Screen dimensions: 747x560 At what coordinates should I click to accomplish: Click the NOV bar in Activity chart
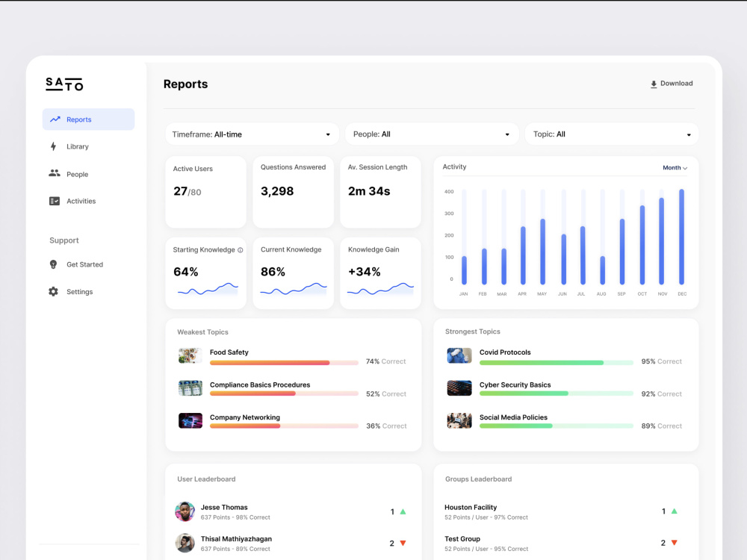[x=662, y=241]
